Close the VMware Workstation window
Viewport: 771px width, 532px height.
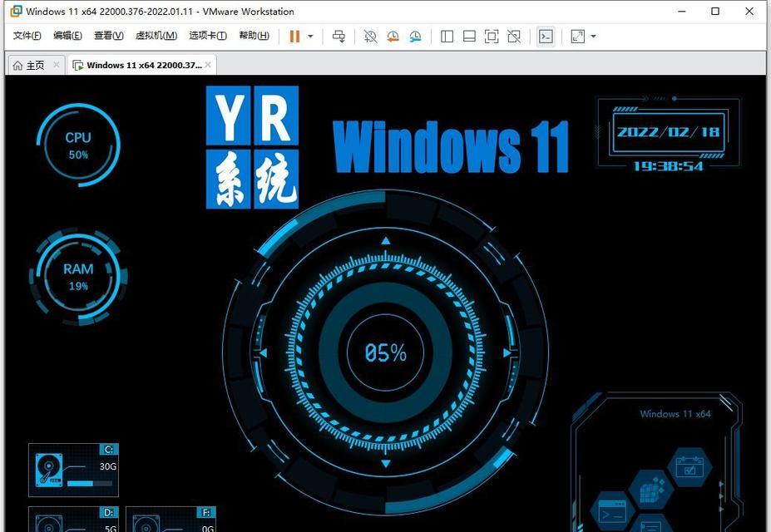click(x=749, y=11)
